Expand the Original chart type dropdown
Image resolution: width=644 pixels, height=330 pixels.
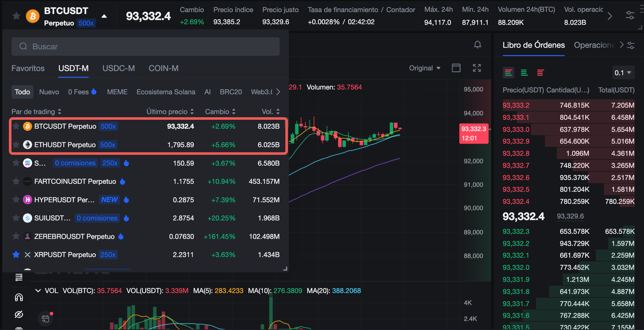(425, 68)
